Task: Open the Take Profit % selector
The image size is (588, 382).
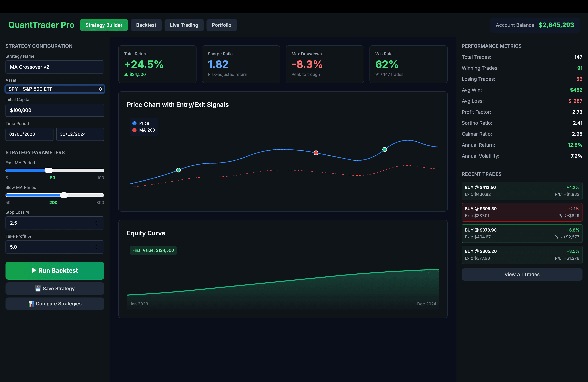Action: [x=55, y=247]
